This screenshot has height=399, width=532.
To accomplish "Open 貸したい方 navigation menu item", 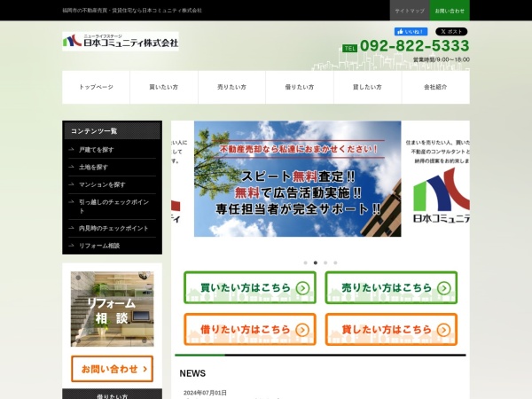I will 367,87.
